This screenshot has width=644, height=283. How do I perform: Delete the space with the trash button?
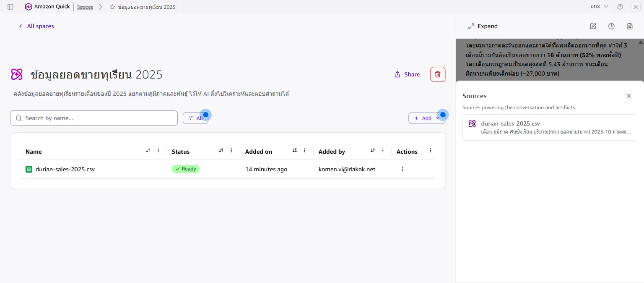[438, 74]
